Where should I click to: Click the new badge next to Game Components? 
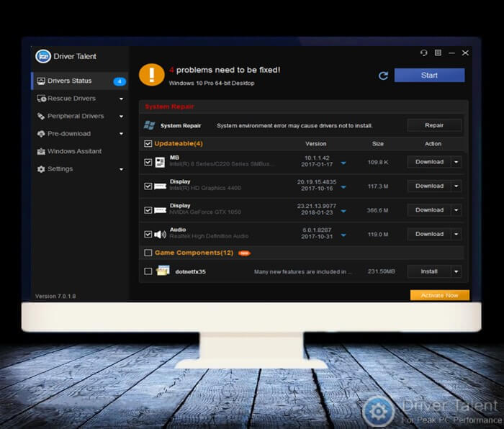[244, 253]
